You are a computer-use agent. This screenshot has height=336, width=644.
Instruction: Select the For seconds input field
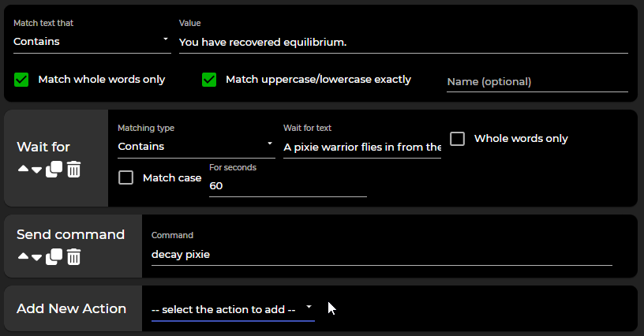tap(287, 185)
